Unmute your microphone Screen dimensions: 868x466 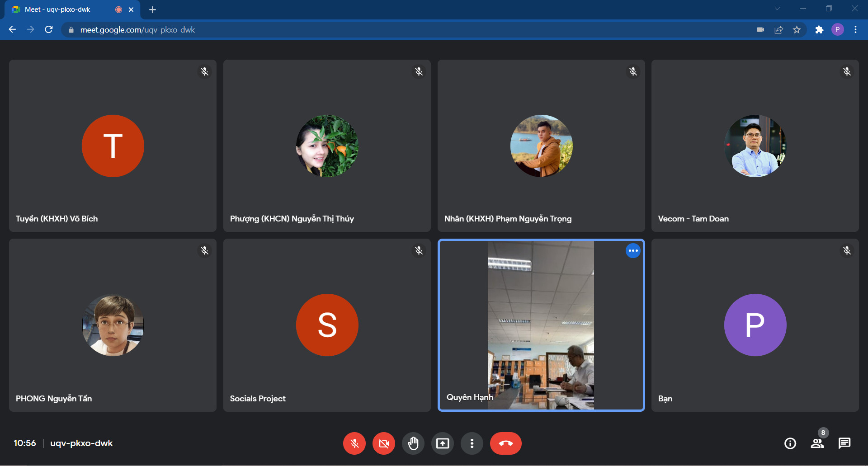[x=354, y=443]
